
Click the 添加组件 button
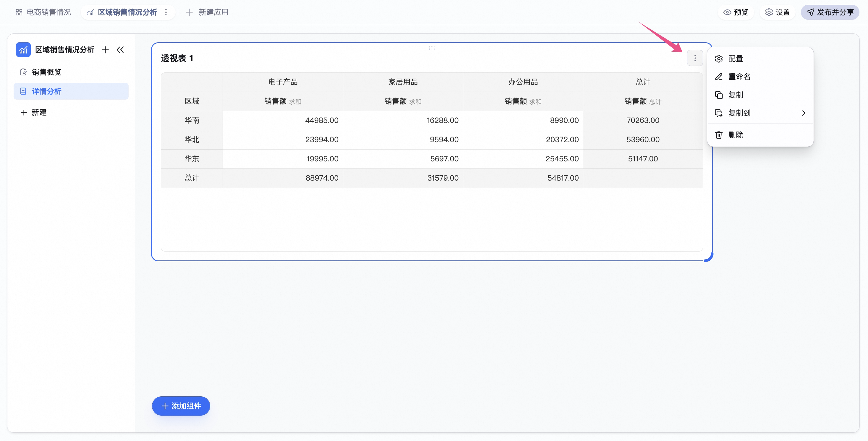tap(181, 406)
